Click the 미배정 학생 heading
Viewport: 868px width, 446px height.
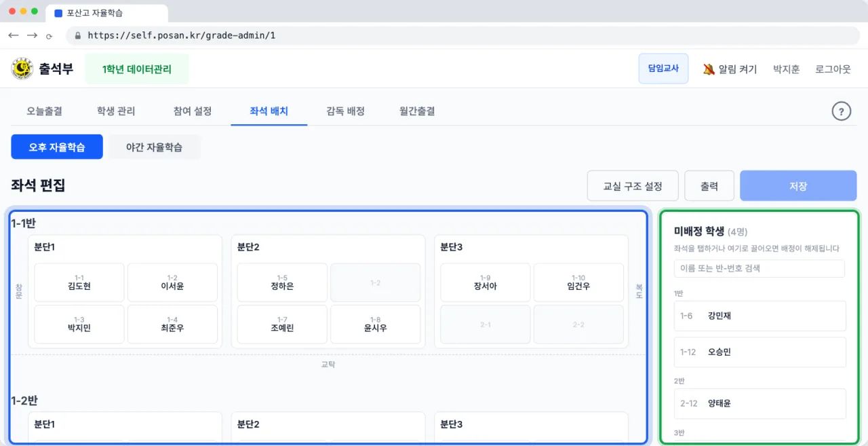(699, 231)
